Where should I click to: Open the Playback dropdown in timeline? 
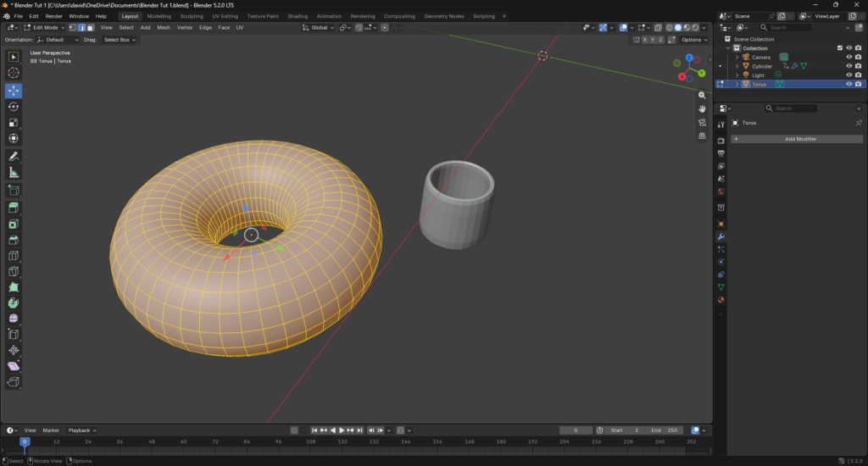[82, 430]
